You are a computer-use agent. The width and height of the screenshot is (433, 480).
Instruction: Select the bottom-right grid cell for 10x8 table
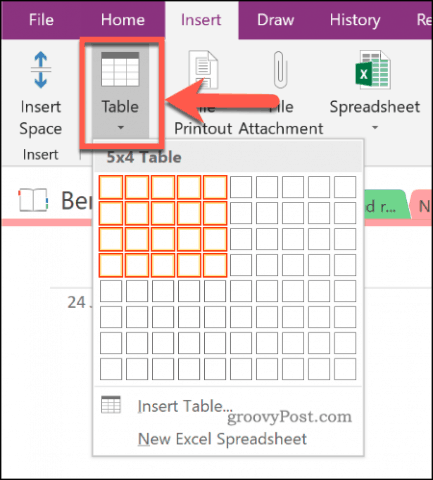(x=345, y=369)
